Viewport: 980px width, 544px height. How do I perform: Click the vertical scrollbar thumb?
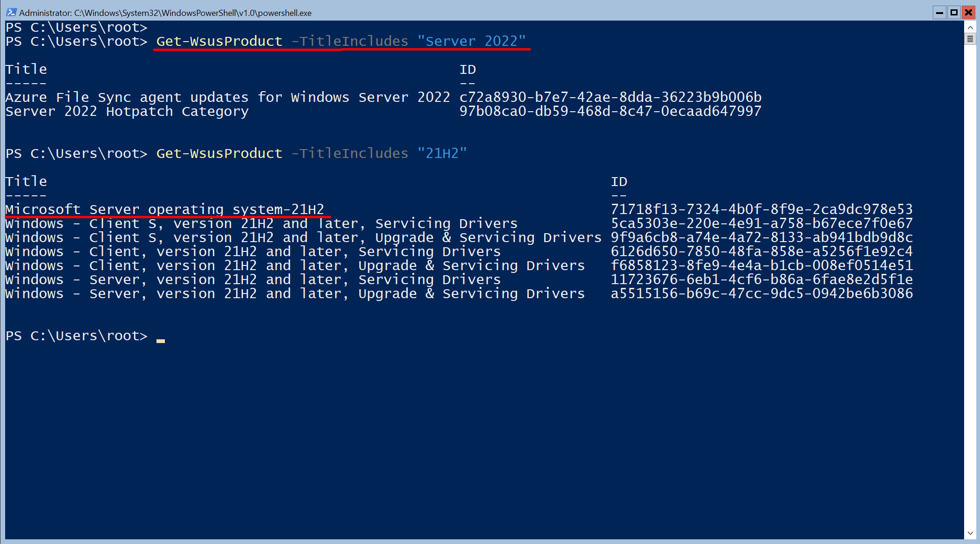(x=970, y=39)
